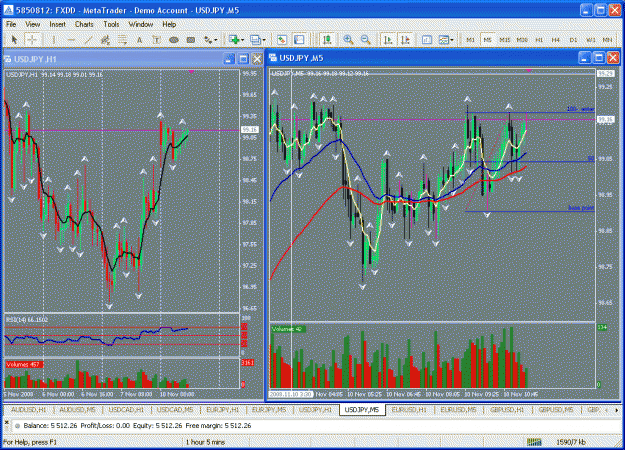Select the Text Label tool
Image resolution: width=625 pixels, height=450 pixels.
156,40
